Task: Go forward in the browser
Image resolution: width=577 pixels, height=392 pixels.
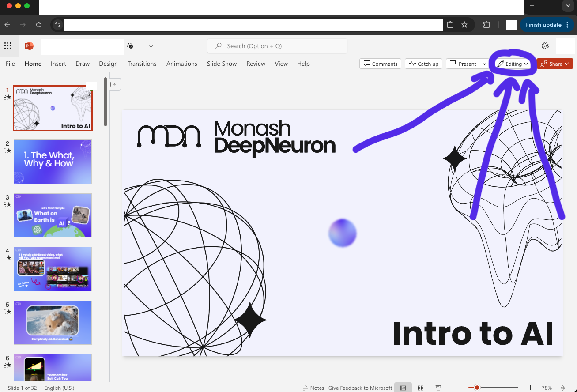Action: coord(23,25)
